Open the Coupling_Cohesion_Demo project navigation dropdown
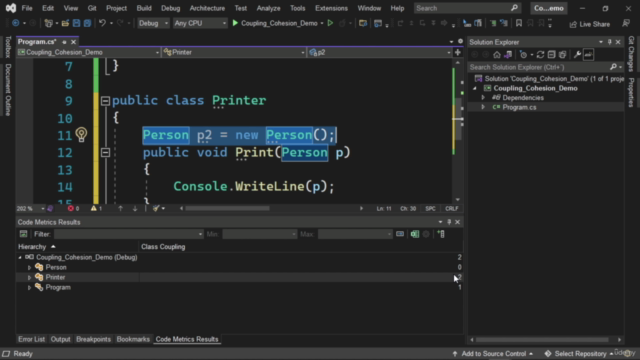640x360 pixels. pos(89,52)
